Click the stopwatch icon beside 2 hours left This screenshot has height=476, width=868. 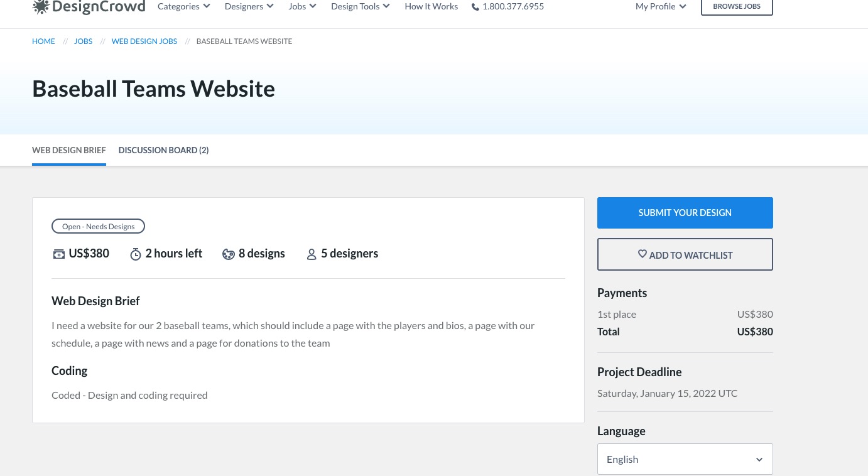[136, 254]
